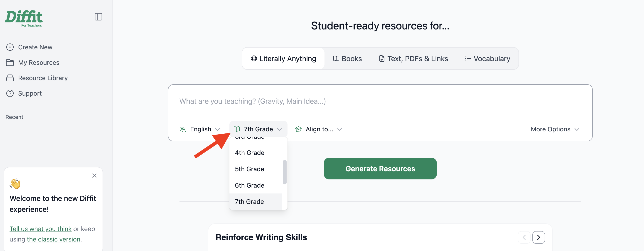644x251 pixels.
Task: Click the graduation cap icon by Align to
Action: pyautogui.click(x=298, y=129)
